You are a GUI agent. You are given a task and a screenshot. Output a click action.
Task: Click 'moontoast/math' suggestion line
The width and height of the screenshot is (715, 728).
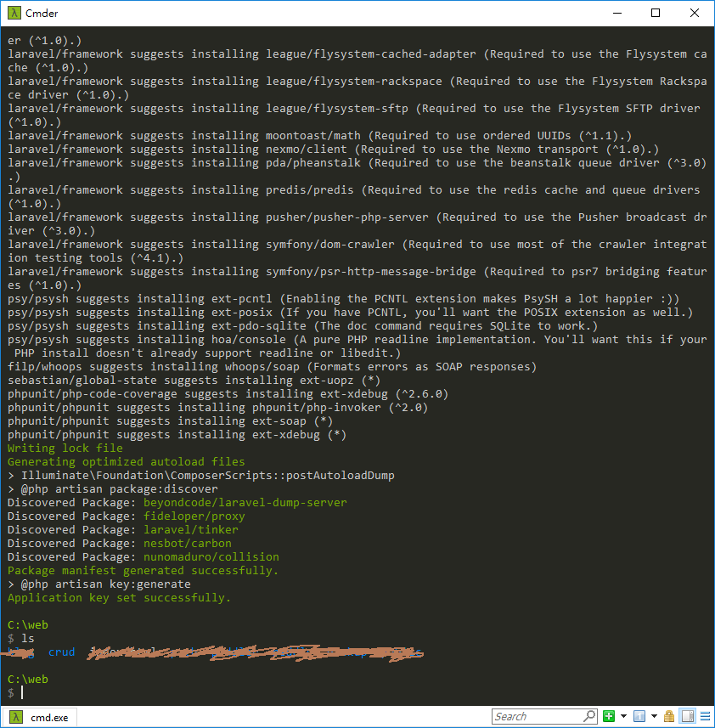[319, 136]
